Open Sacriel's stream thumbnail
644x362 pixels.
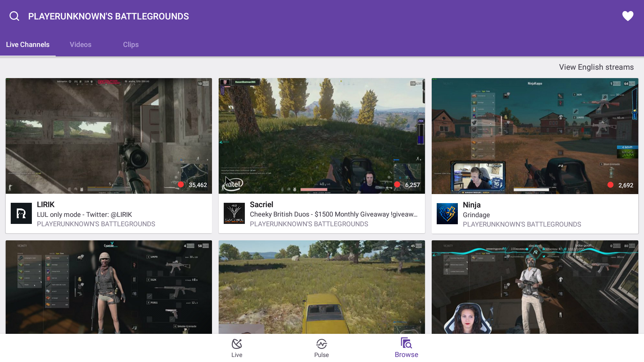pos(322,136)
